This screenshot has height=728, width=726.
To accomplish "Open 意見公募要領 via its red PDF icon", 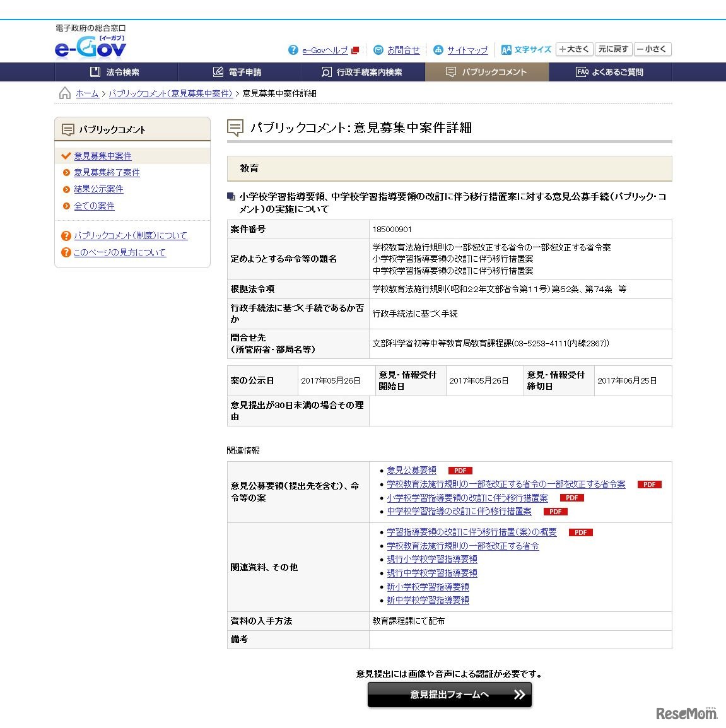I will (x=460, y=471).
